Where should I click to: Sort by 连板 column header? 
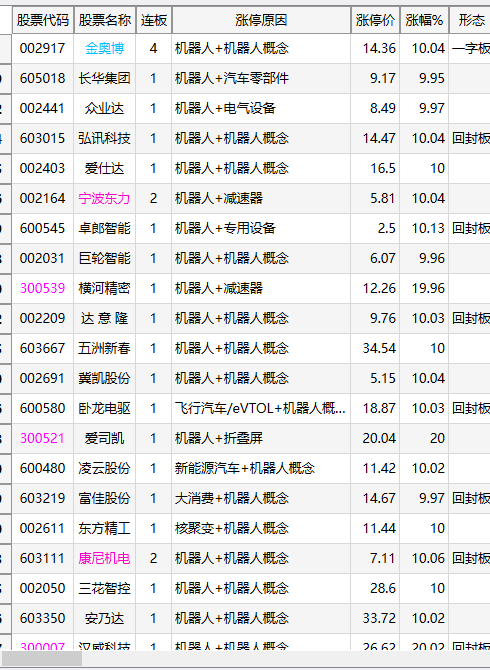click(154, 20)
